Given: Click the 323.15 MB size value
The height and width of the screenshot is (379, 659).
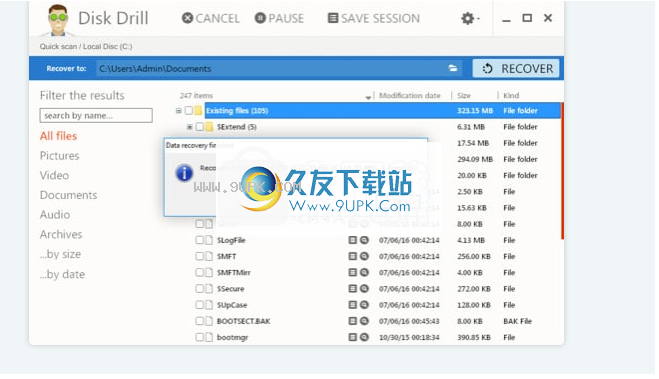Looking at the screenshot, I should 475,111.
